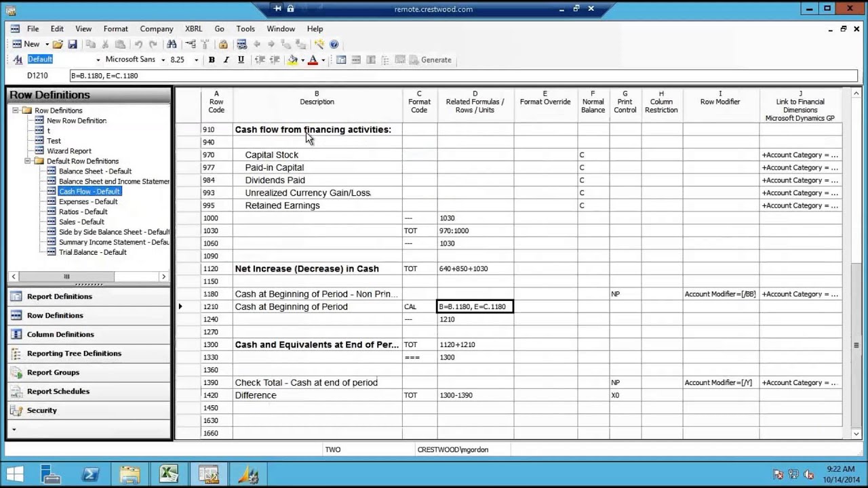Apply underline formatting
This screenshot has height=488, width=868.
[241, 60]
